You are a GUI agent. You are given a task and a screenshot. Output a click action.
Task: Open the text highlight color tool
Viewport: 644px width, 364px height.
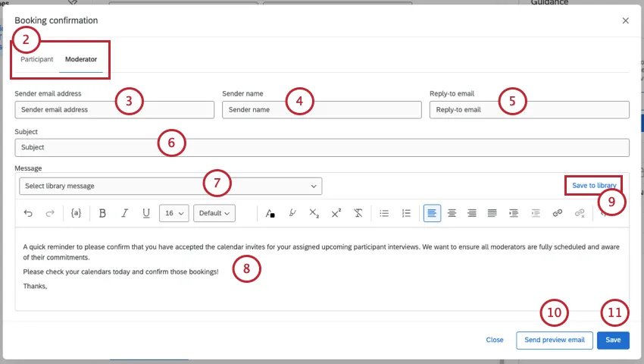click(x=292, y=213)
